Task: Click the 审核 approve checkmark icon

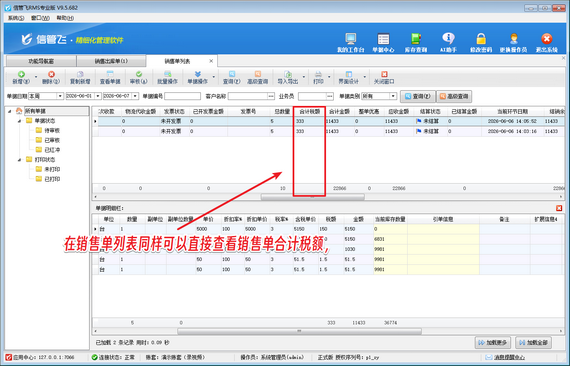Action: 139,75
